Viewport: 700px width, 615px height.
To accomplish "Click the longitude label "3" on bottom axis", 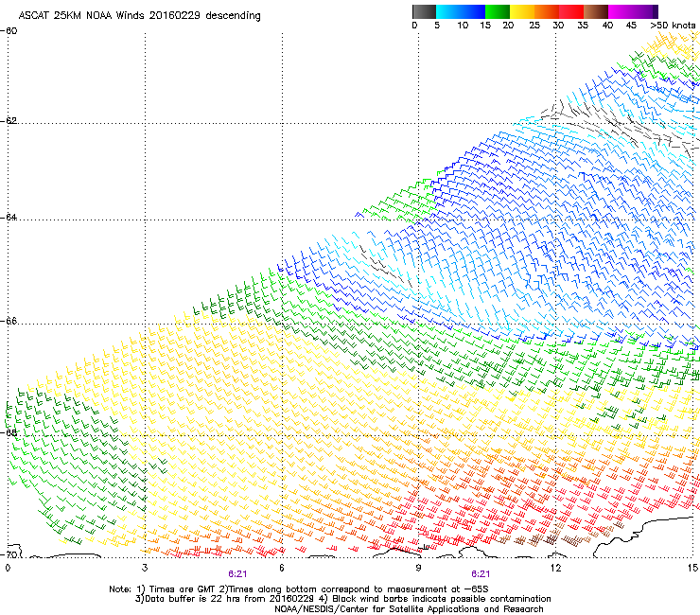I will [x=145, y=568].
